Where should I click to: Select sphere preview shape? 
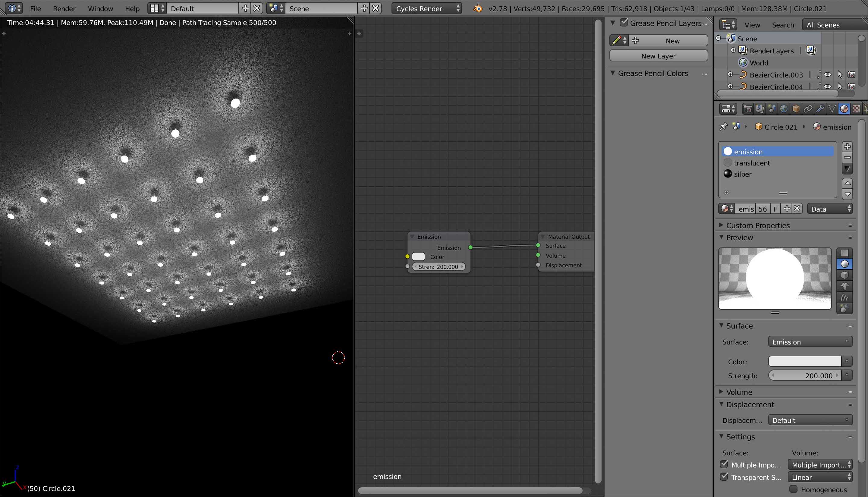point(844,264)
